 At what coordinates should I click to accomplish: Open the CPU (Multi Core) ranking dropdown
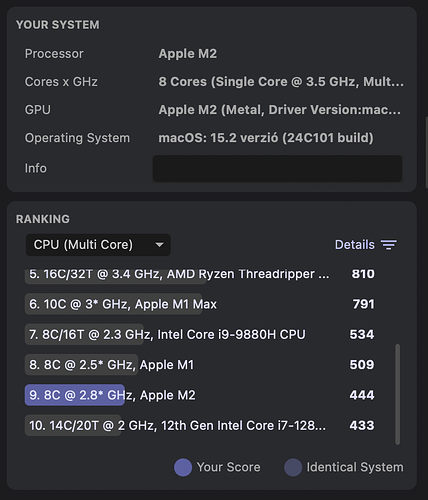coord(98,245)
